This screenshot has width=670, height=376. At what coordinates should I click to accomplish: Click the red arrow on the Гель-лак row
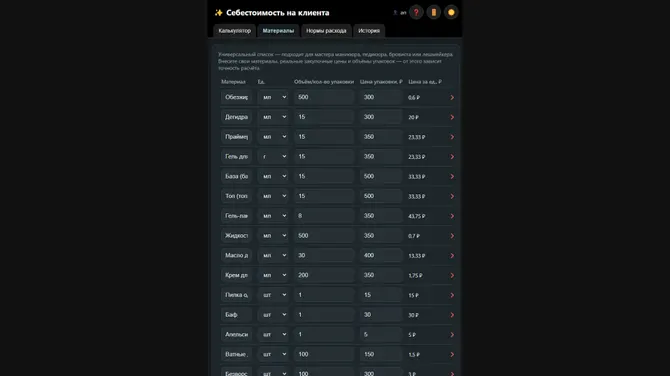click(452, 216)
